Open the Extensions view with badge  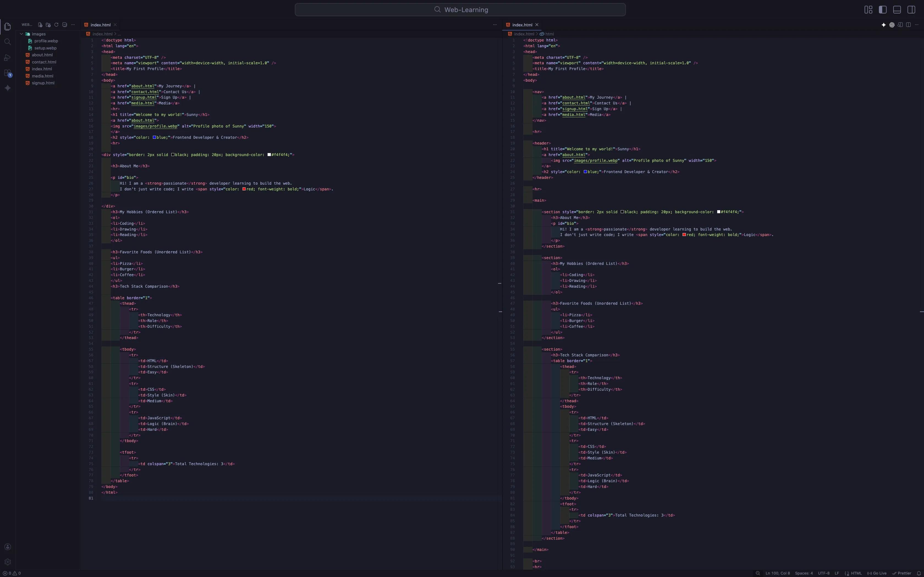point(7,73)
